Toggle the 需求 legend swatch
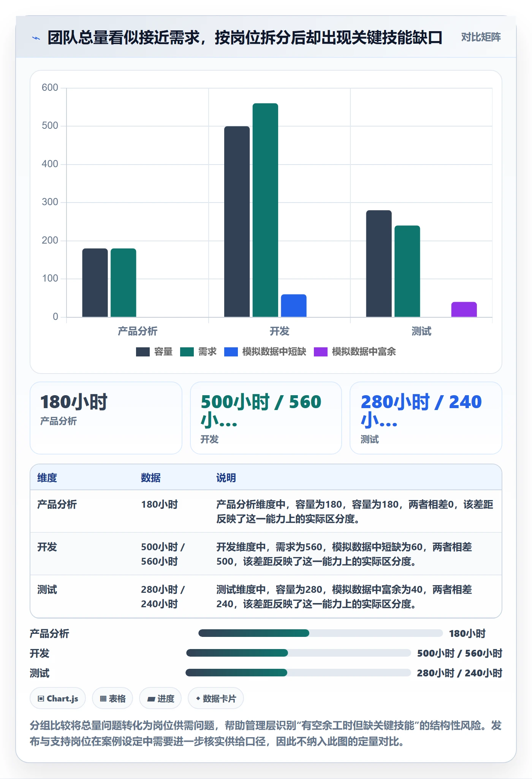Image resolution: width=532 pixels, height=779 pixels. click(x=187, y=352)
